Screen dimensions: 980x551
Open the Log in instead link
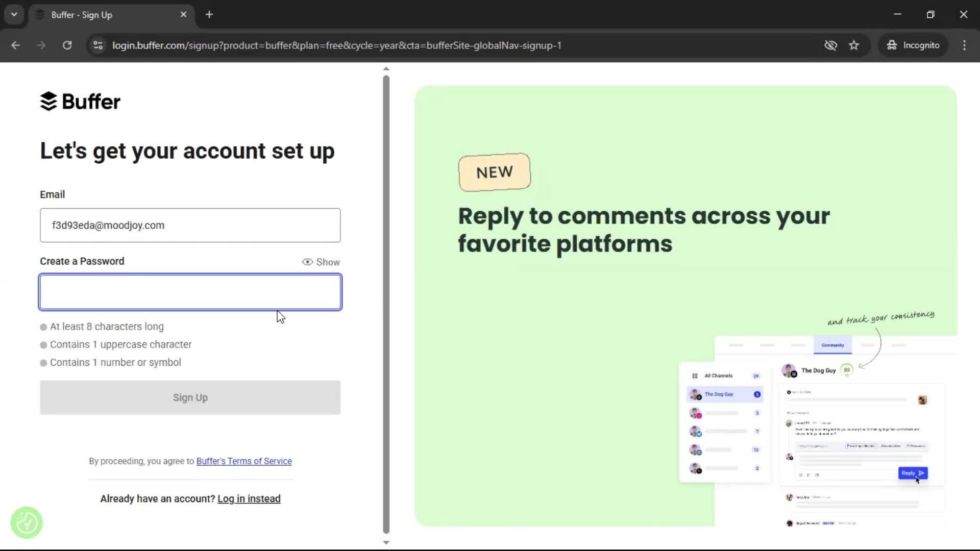click(249, 498)
